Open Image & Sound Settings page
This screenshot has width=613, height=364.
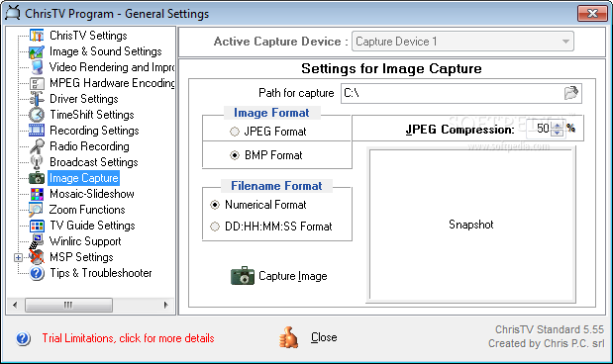[x=106, y=51]
